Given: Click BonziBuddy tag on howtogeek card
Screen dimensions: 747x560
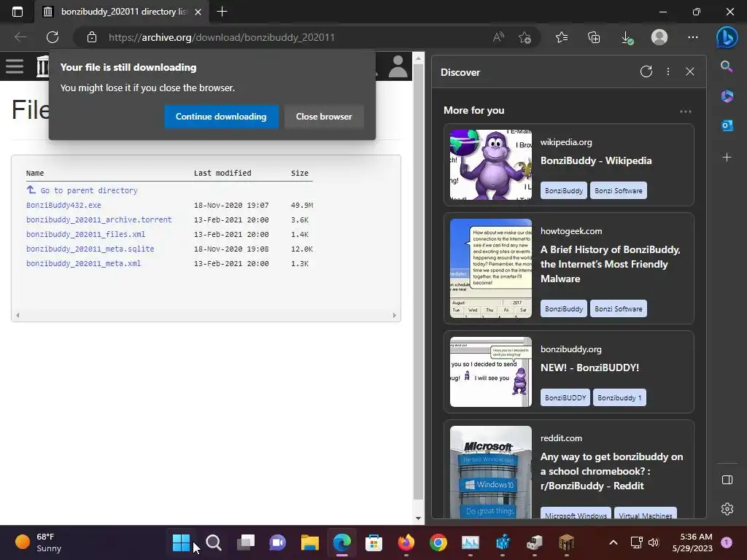Looking at the screenshot, I should (x=564, y=308).
